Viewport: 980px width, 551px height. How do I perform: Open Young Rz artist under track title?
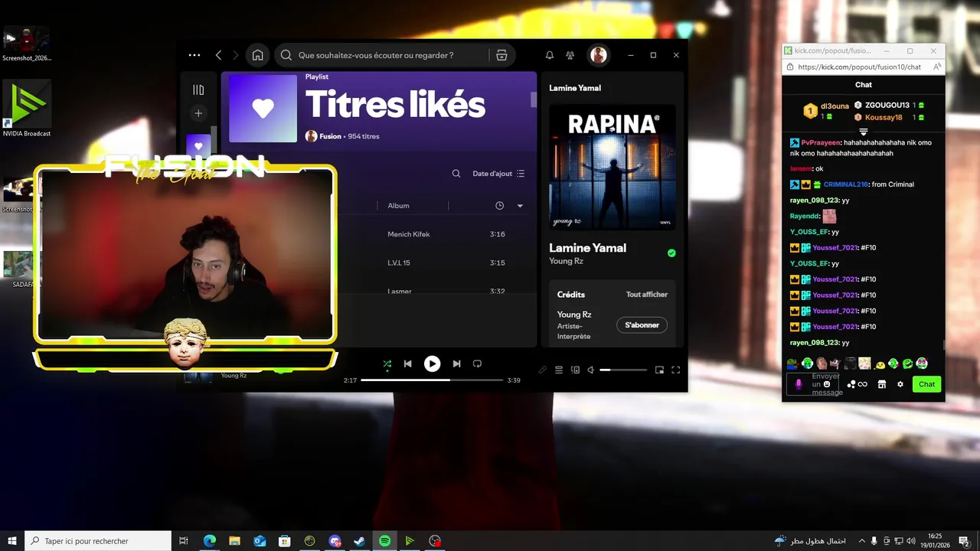point(566,262)
